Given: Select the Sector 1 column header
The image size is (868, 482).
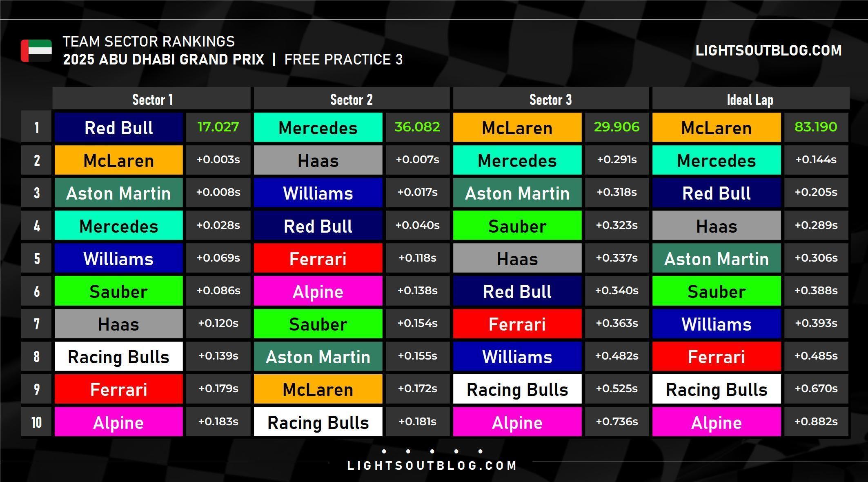Looking at the screenshot, I should pos(152,100).
